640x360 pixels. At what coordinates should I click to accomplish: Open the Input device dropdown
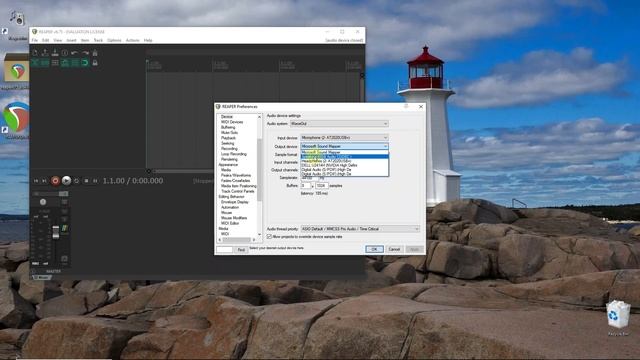(x=344, y=138)
